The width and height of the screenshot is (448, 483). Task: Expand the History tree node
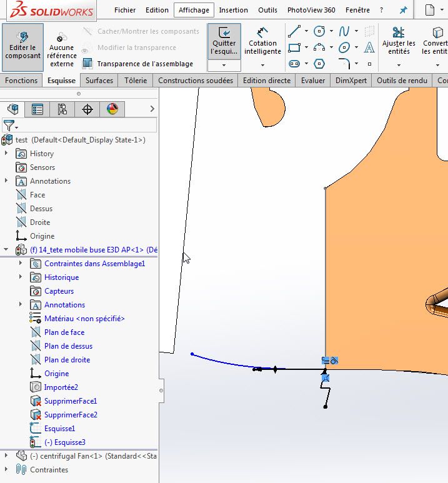[x=6, y=154]
